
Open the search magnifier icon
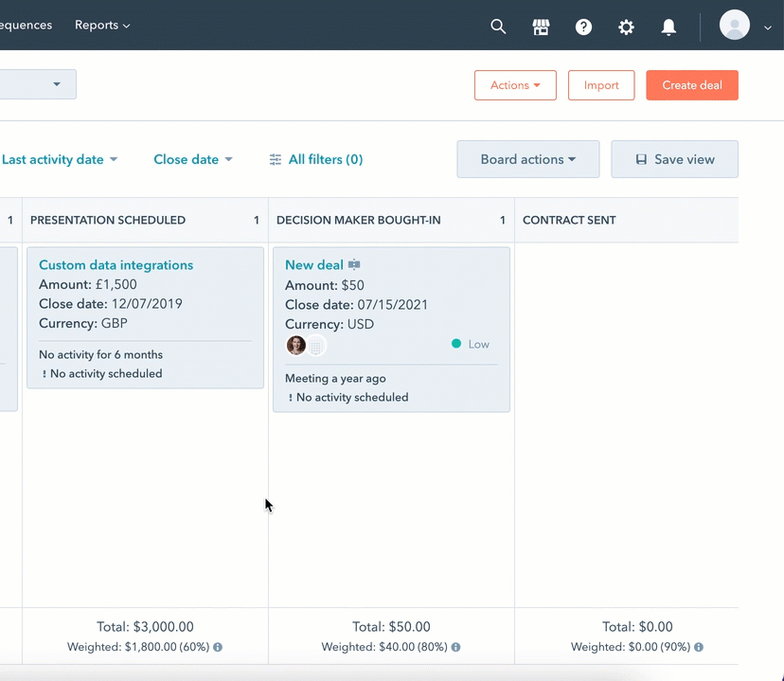click(x=498, y=27)
